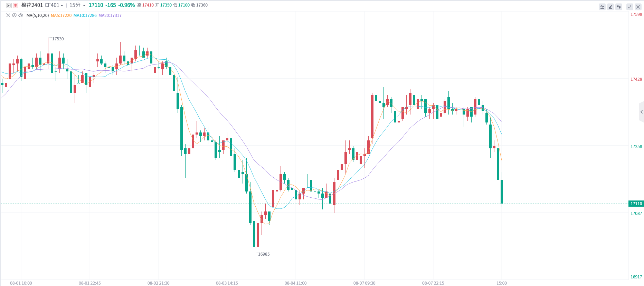
Task: Toggle MA indicator visibility eye icon
Action: 21,15
